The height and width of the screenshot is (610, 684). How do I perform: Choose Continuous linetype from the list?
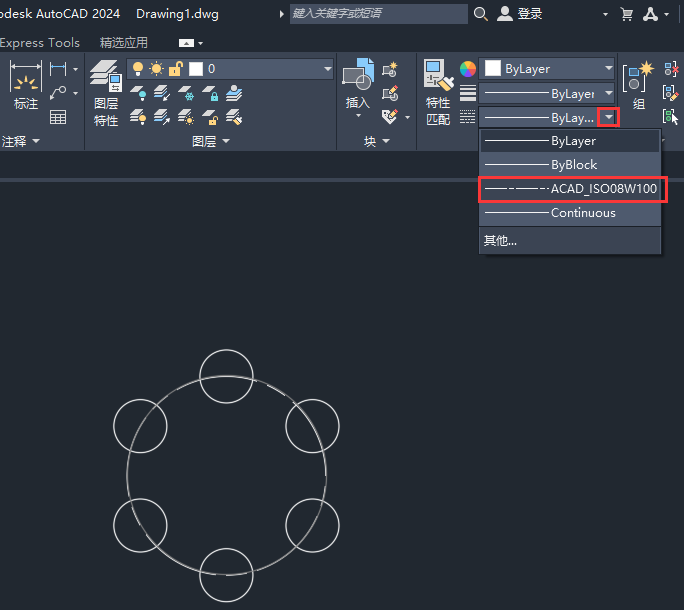[x=570, y=213]
